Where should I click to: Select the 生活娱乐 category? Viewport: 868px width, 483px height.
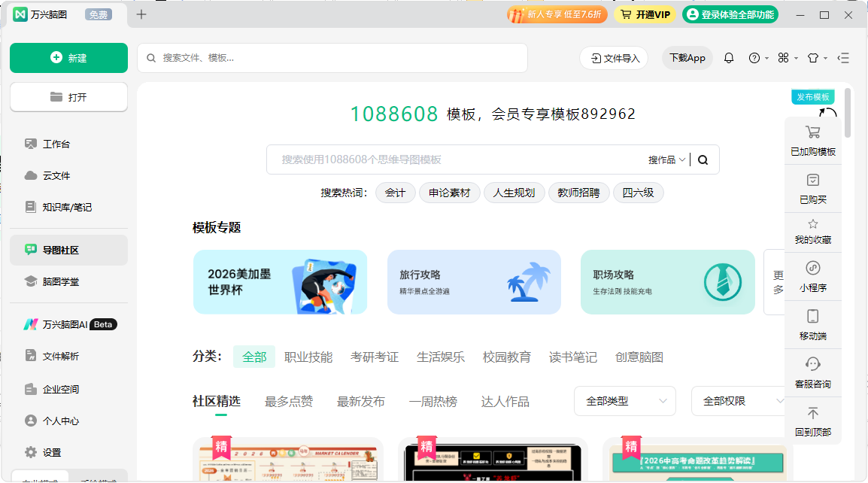[441, 357]
